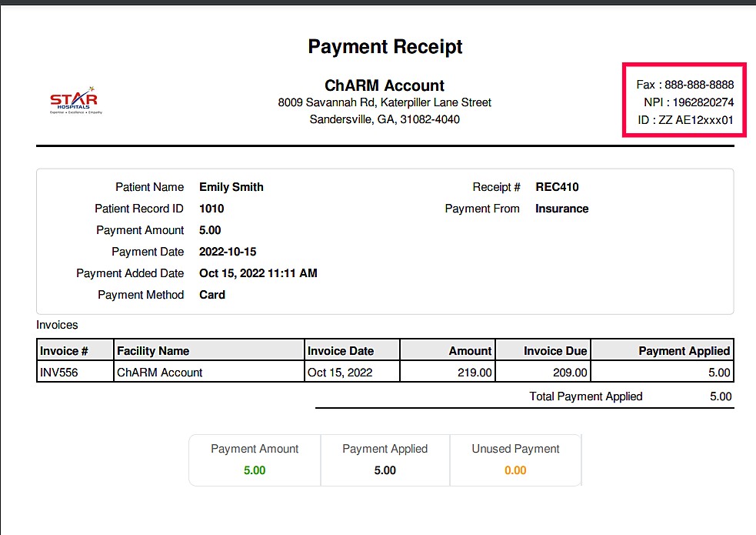Image resolution: width=756 pixels, height=535 pixels.
Task: Click the Payment Receipt title
Action: pyautogui.click(x=385, y=47)
